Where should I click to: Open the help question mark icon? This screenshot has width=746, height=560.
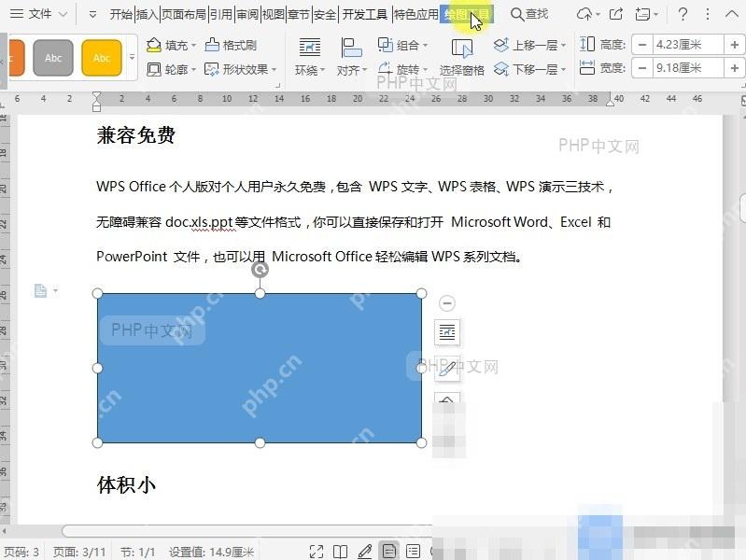point(683,14)
